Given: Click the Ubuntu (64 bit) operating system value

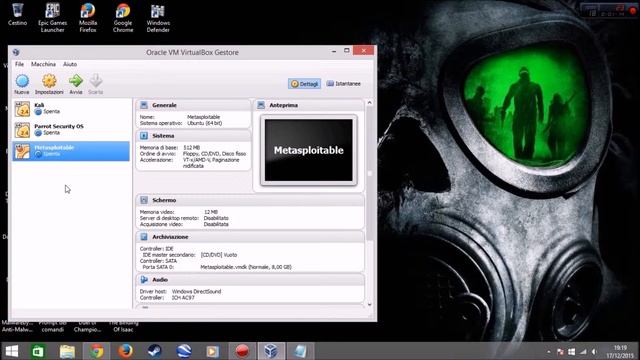Looking at the screenshot, I should (x=204, y=123).
